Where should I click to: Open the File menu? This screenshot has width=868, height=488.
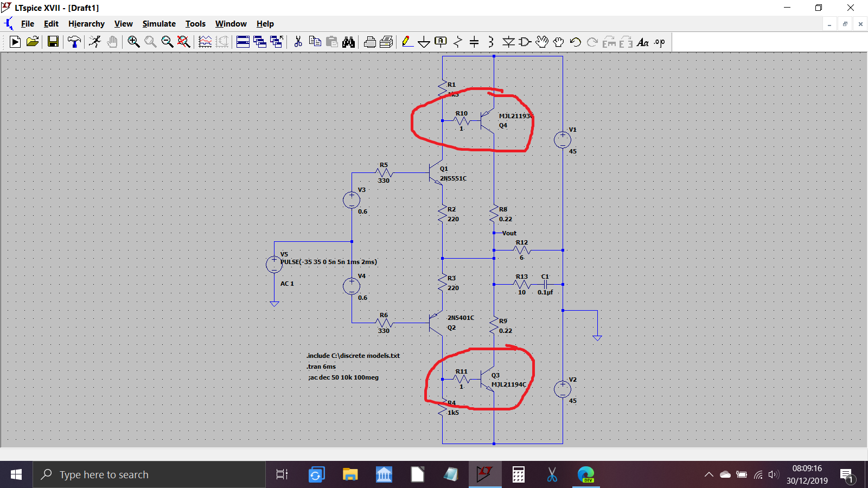[x=28, y=24]
